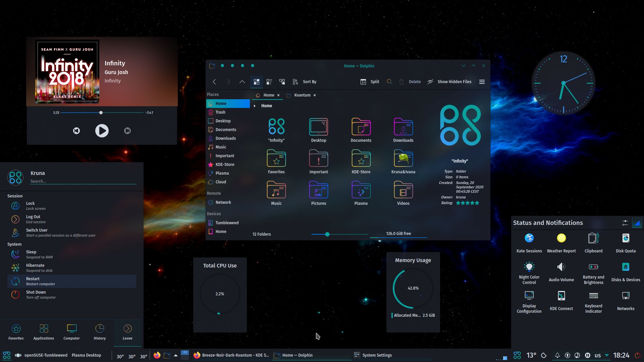The width and height of the screenshot is (644, 362).
Task: Open the Weather Report widget
Action: [x=561, y=239]
